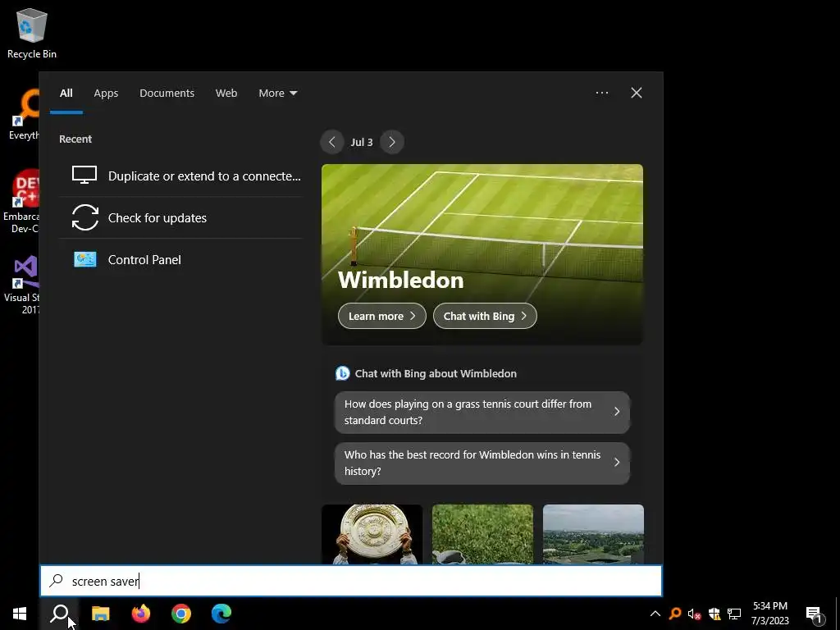Open Duplicate or extend to a connected display
This screenshot has height=630, width=840.
(x=180, y=176)
